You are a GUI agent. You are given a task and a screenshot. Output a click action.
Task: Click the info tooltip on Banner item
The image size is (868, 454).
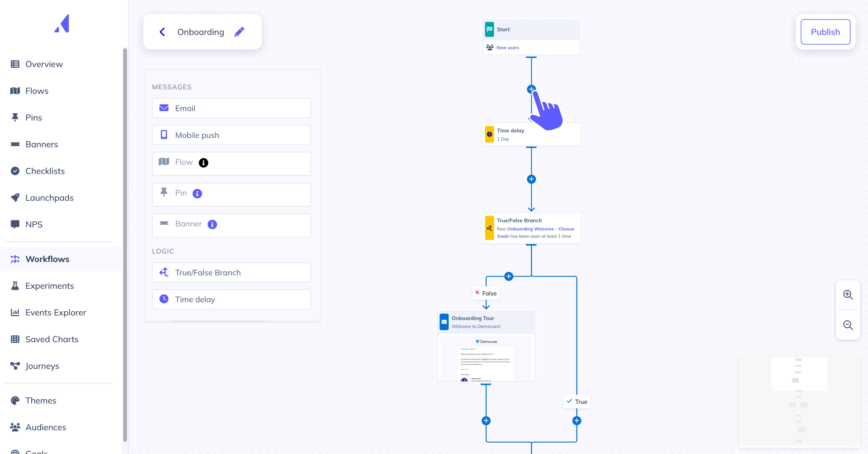tap(212, 224)
